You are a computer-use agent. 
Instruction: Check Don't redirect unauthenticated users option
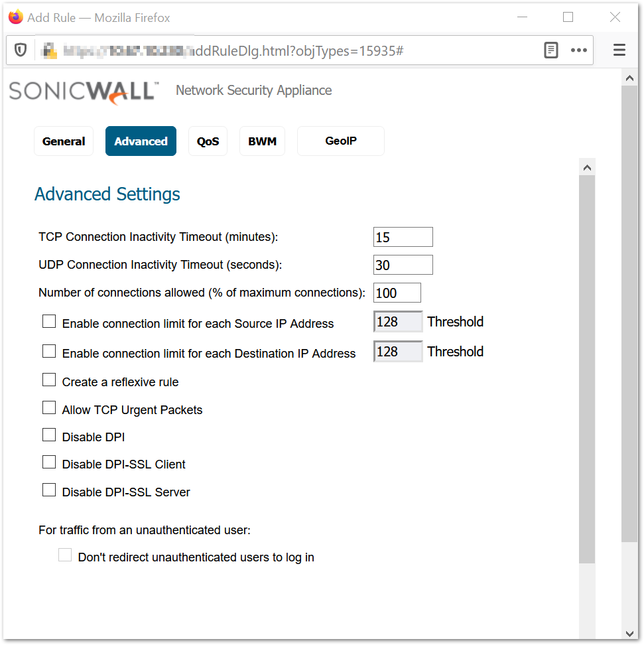point(65,555)
